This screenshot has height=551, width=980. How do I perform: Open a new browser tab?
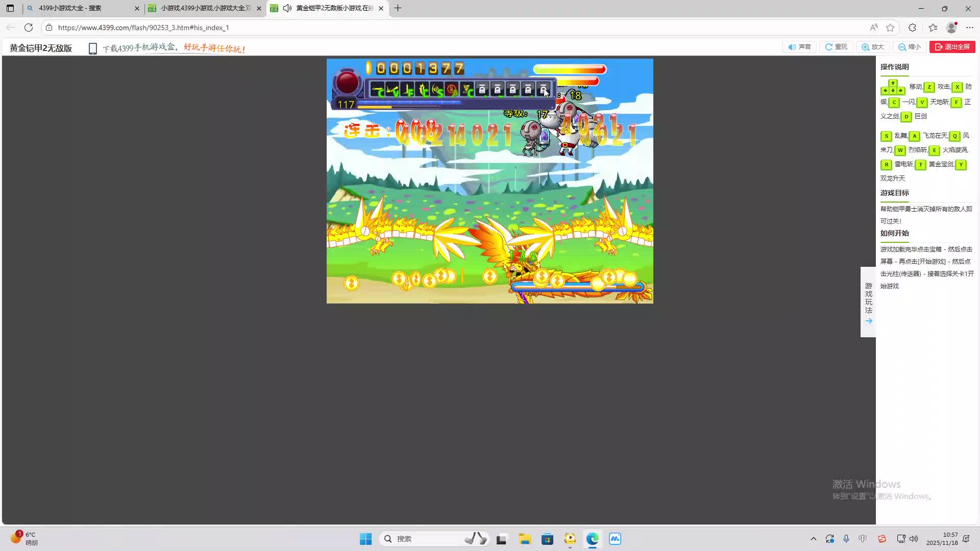(x=398, y=8)
